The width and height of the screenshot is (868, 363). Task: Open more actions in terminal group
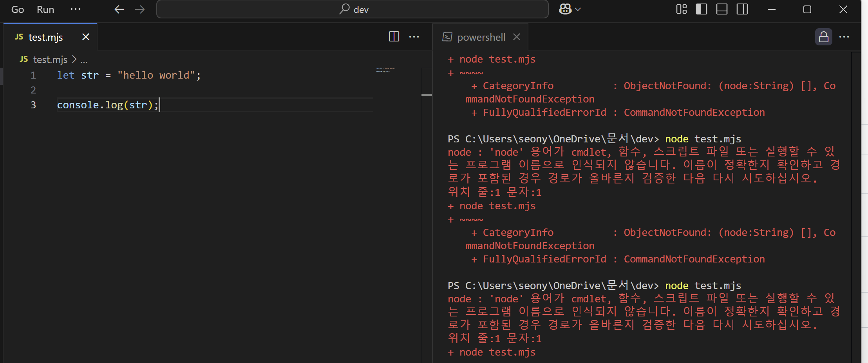844,37
